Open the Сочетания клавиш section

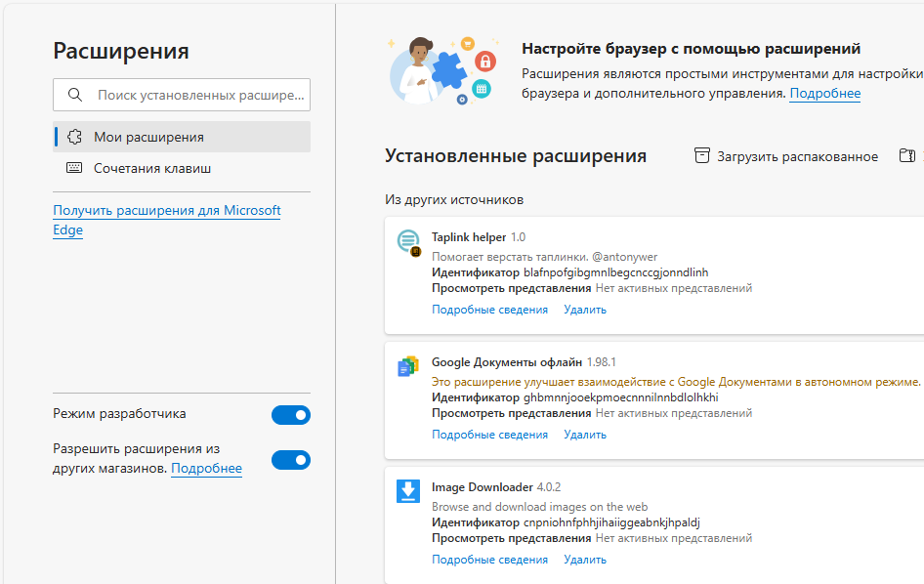pyautogui.click(x=182, y=168)
